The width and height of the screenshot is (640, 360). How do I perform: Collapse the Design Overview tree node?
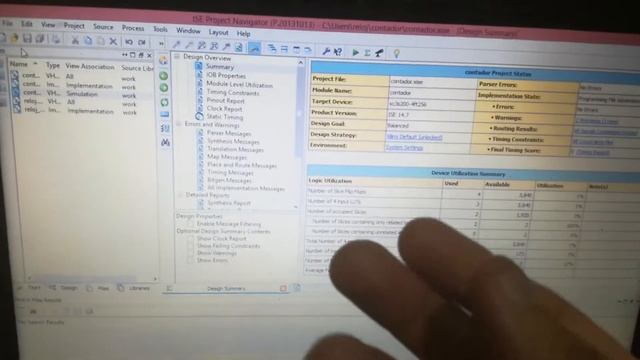177,57
